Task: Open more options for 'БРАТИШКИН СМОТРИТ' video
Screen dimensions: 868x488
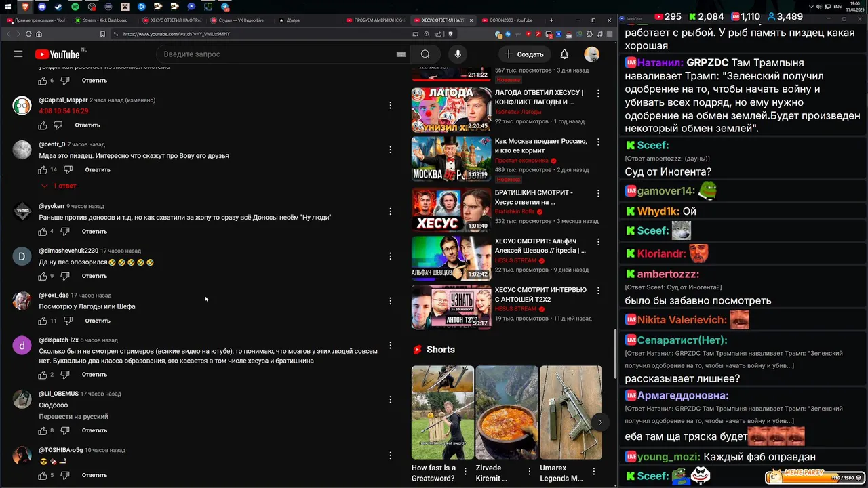Action: (x=597, y=194)
